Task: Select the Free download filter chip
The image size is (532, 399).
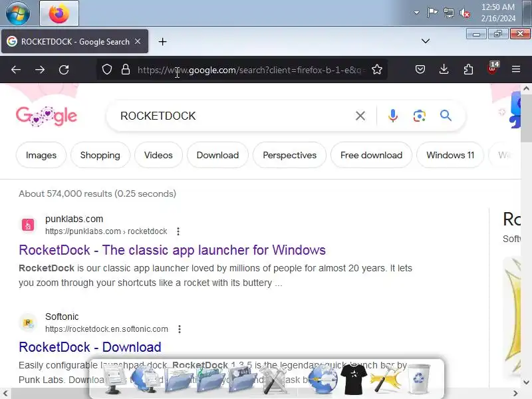Action: pyautogui.click(x=372, y=155)
